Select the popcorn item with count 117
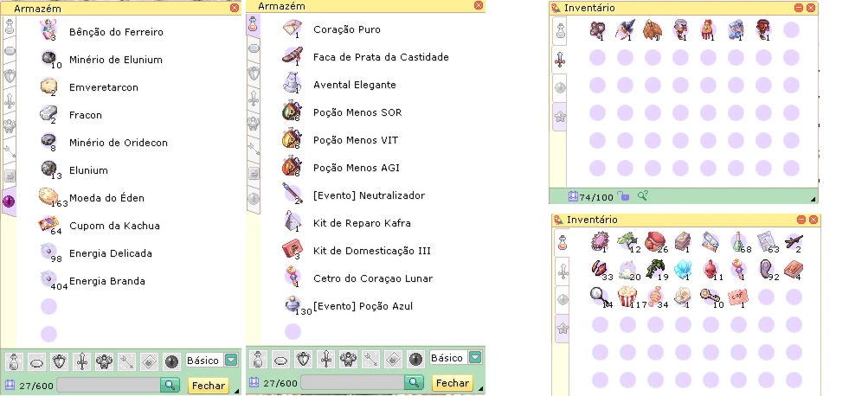 [x=627, y=297]
